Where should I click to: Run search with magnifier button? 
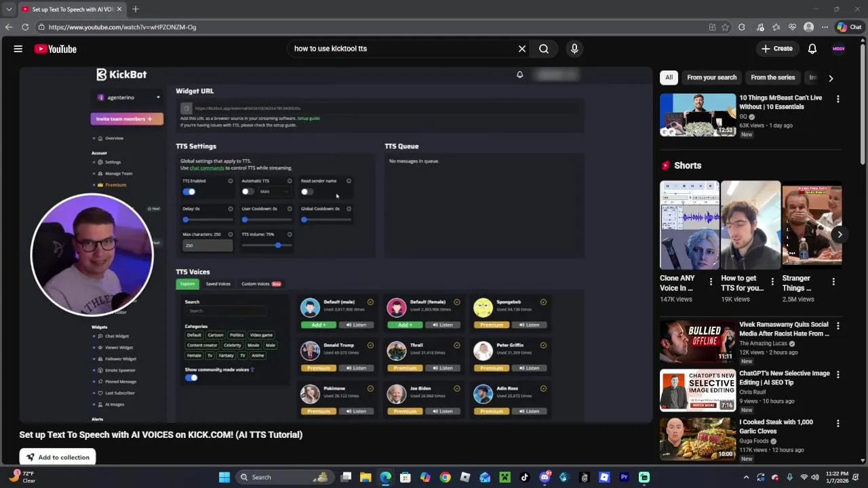544,49
